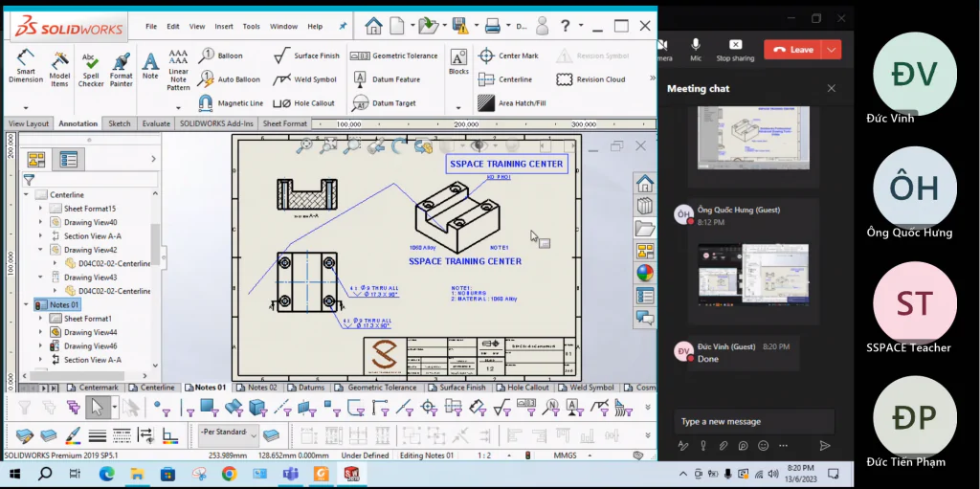Close the Meeting chat panel
Image resolution: width=980 pixels, height=489 pixels.
832,88
